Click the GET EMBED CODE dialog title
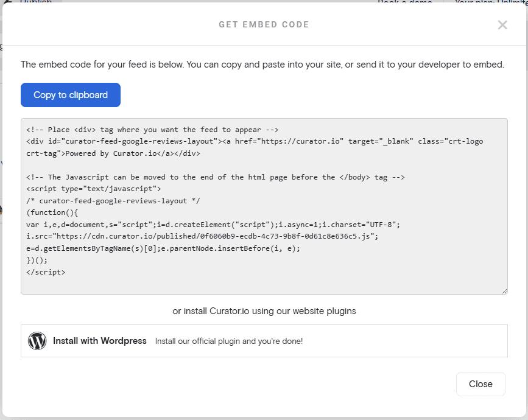 pyautogui.click(x=264, y=24)
